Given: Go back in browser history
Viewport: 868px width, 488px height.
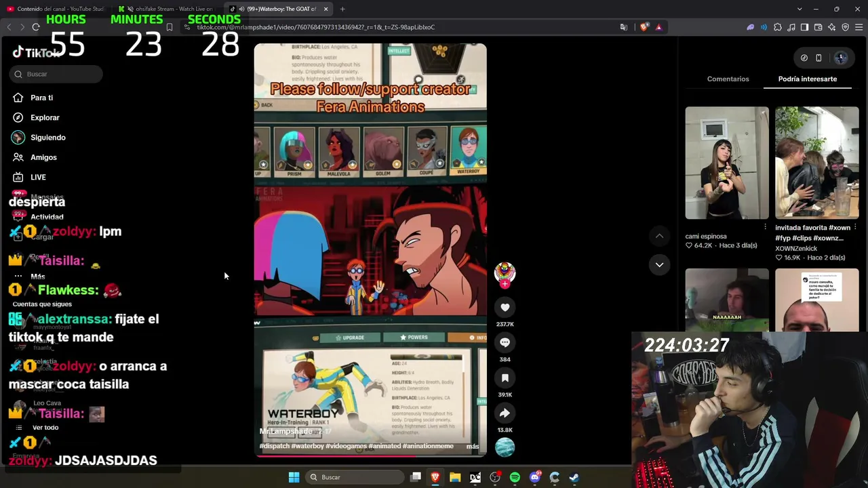Looking at the screenshot, I should (9, 27).
